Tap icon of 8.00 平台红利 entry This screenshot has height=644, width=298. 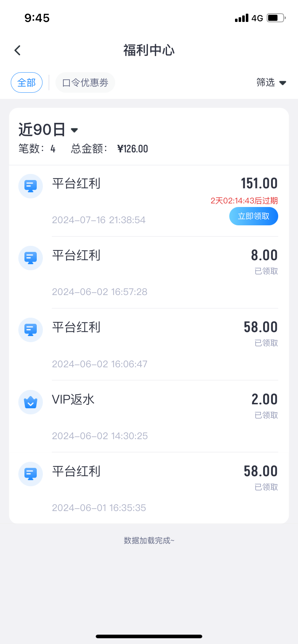(31, 258)
